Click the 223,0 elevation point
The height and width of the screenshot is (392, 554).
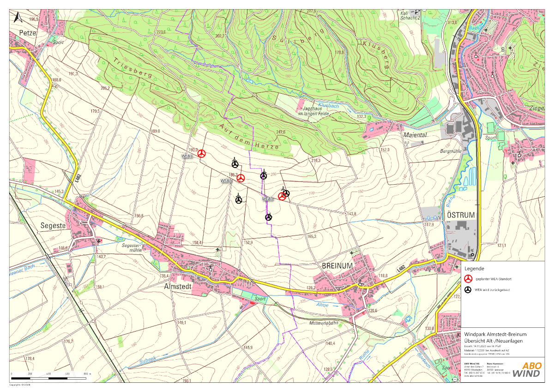coord(160,32)
